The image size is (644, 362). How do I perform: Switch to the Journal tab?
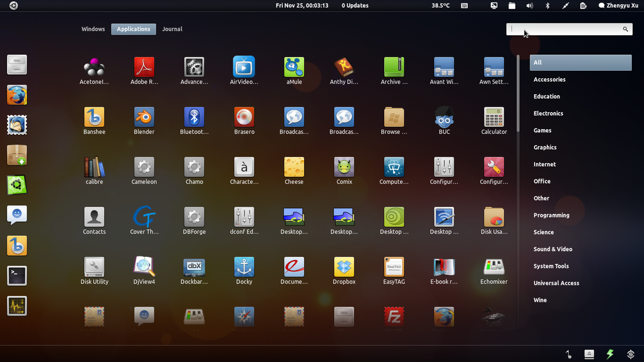172,29
